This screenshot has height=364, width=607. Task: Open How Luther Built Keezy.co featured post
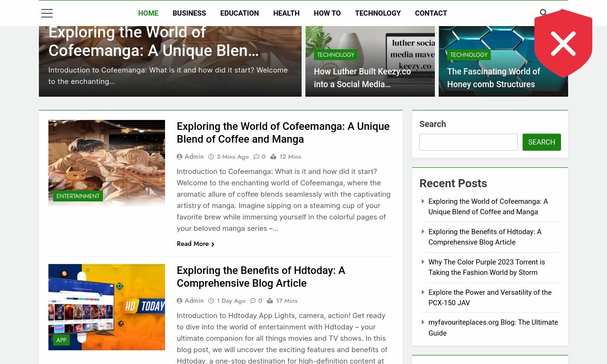click(362, 78)
